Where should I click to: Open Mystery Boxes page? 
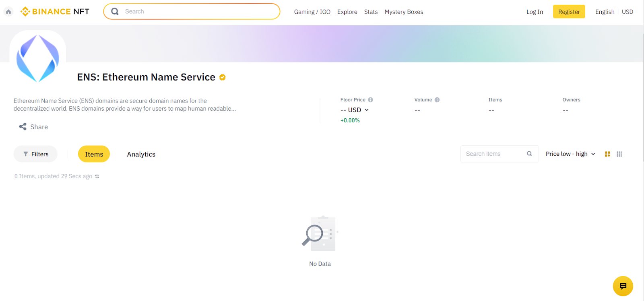pos(404,12)
